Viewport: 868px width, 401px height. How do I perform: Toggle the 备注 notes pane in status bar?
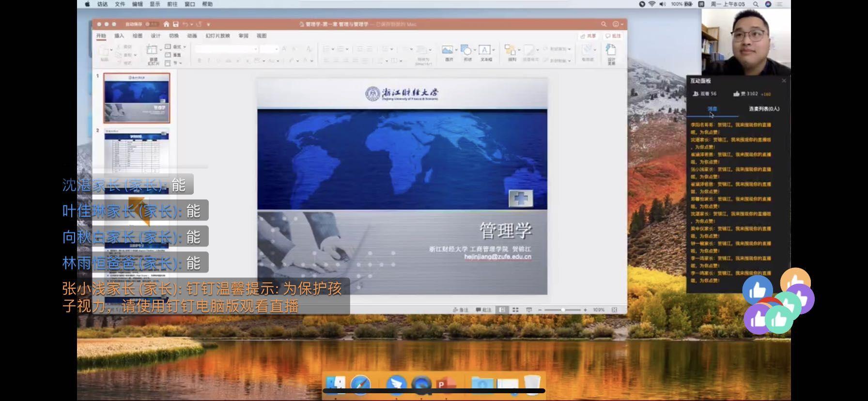[x=460, y=310]
